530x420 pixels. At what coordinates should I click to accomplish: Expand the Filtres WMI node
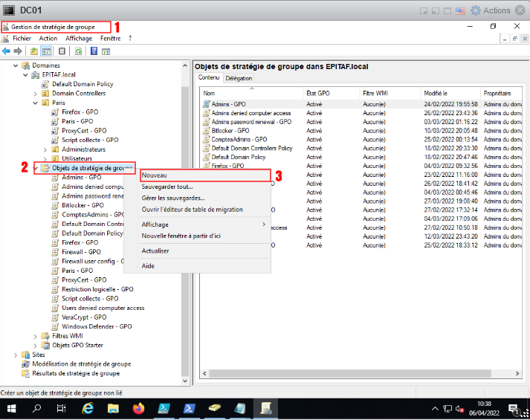(35, 336)
